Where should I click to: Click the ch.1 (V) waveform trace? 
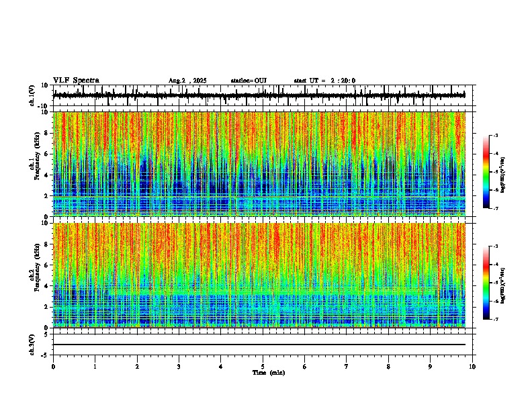pos(259,95)
